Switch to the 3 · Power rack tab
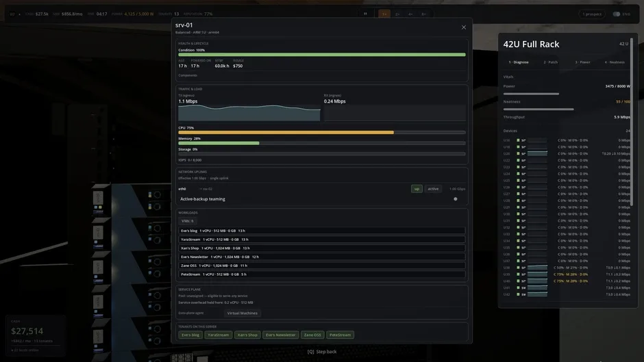644x362 pixels. pyautogui.click(x=582, y=62)
